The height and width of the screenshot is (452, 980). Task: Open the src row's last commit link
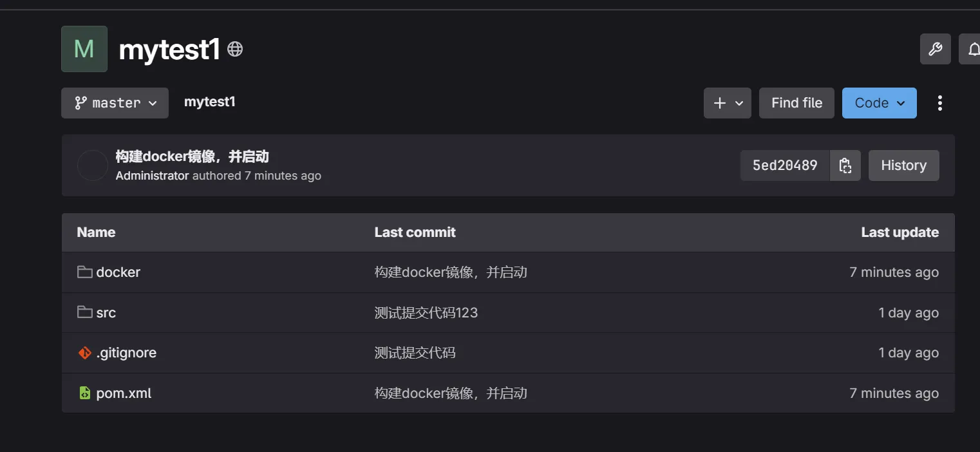[x=426, y=313]
